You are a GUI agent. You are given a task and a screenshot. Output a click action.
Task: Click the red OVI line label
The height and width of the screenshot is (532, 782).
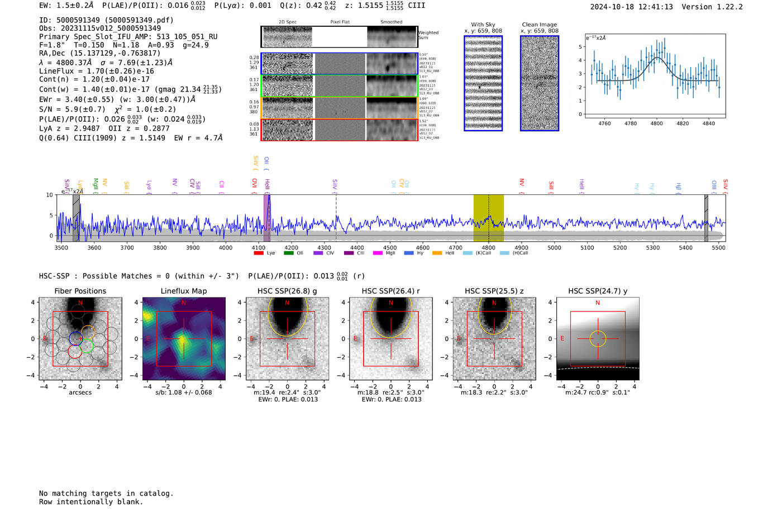click(x=255, y=185)
